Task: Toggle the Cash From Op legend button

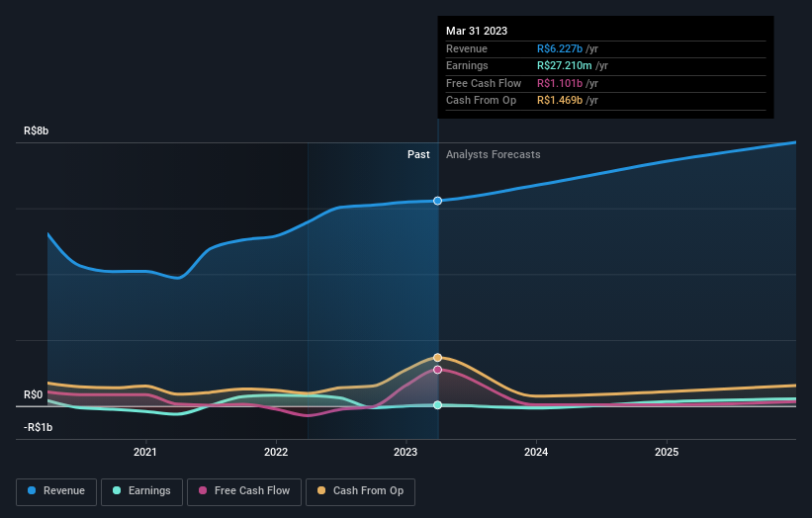Action: coord(360,491)
